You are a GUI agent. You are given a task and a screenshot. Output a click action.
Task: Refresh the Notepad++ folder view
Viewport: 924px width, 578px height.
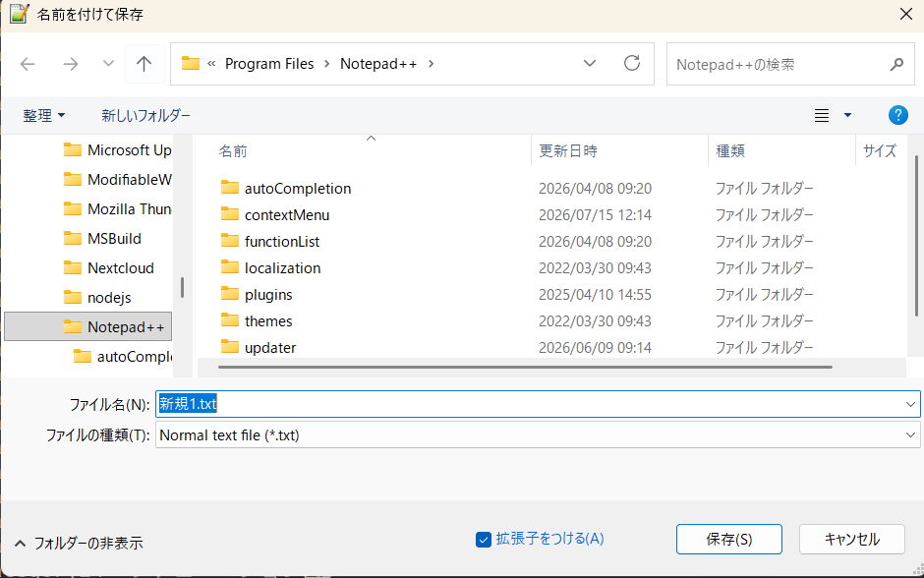(x=632, y=63)
